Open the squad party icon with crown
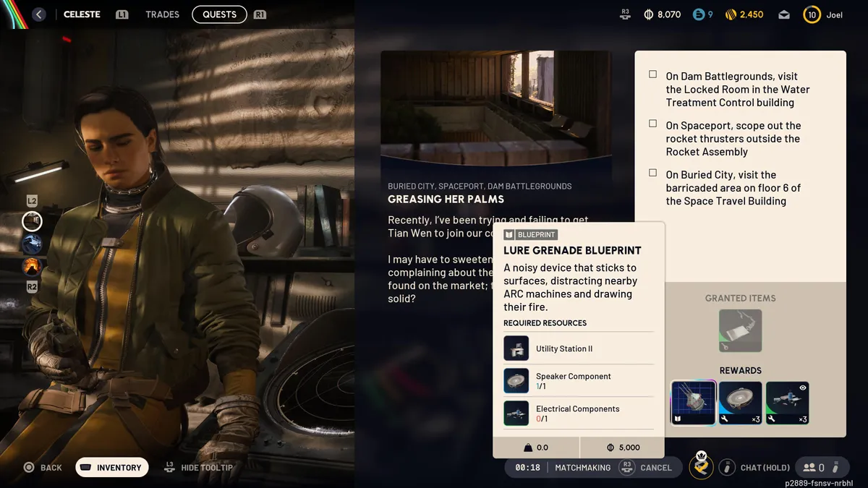The height and width of the screenshot is (488, 868). pos(701,466)
